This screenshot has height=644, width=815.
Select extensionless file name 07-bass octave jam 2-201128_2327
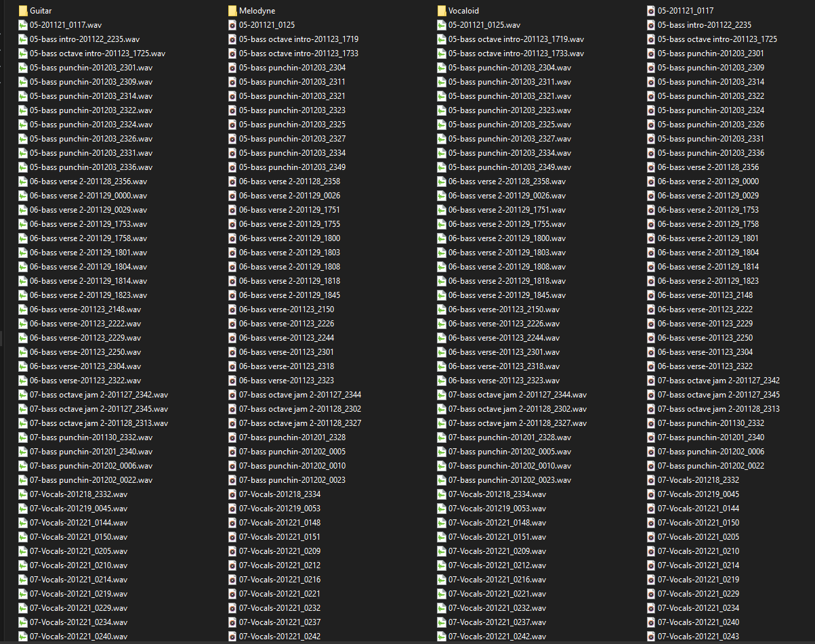pyautogui.click(x=300, y=423)
